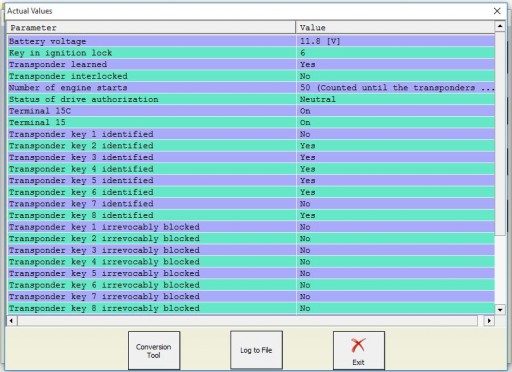Select Transponder key 7 irrevocably blocked row
Screen dimensions: 512x372
click(251, 297)
